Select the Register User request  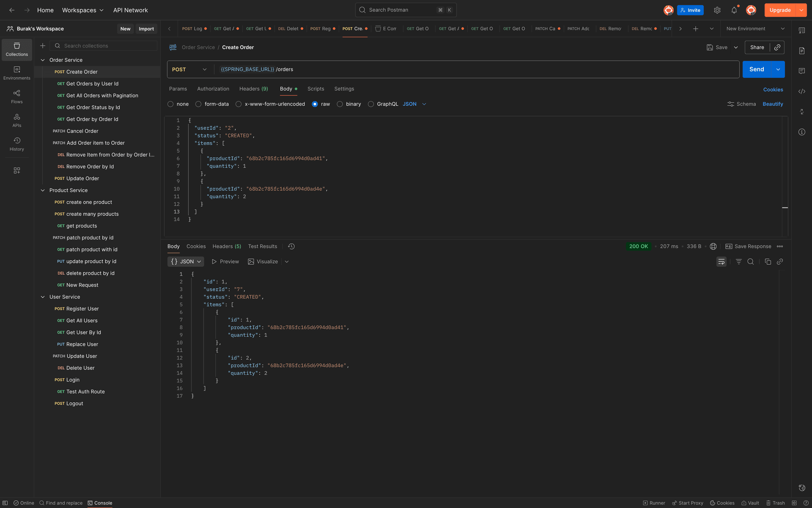click(x=81, y=308)
